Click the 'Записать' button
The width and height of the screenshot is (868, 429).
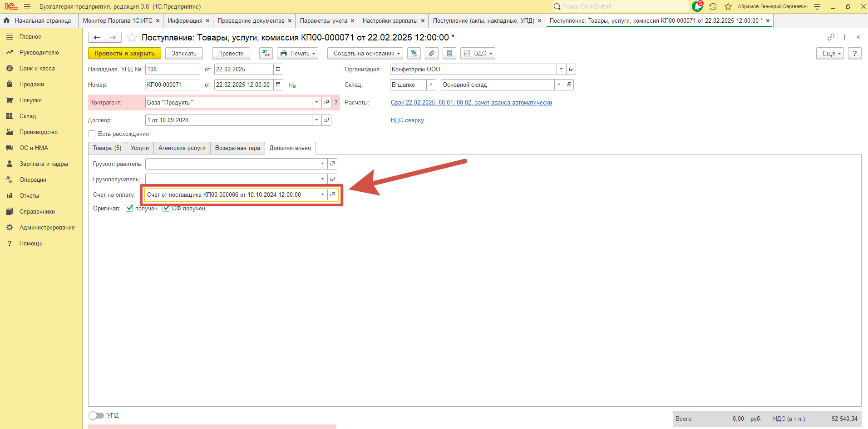coord(184,53)
